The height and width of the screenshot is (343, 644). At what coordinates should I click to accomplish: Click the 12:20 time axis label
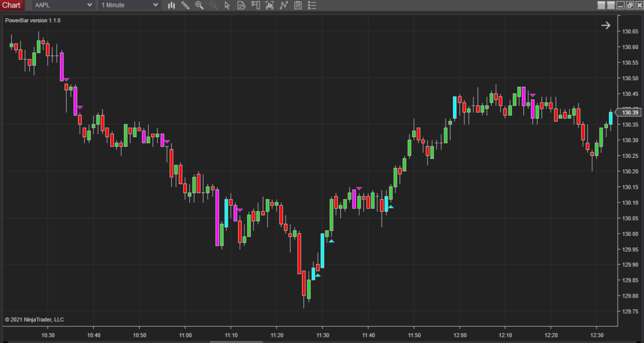pos(551,335)
